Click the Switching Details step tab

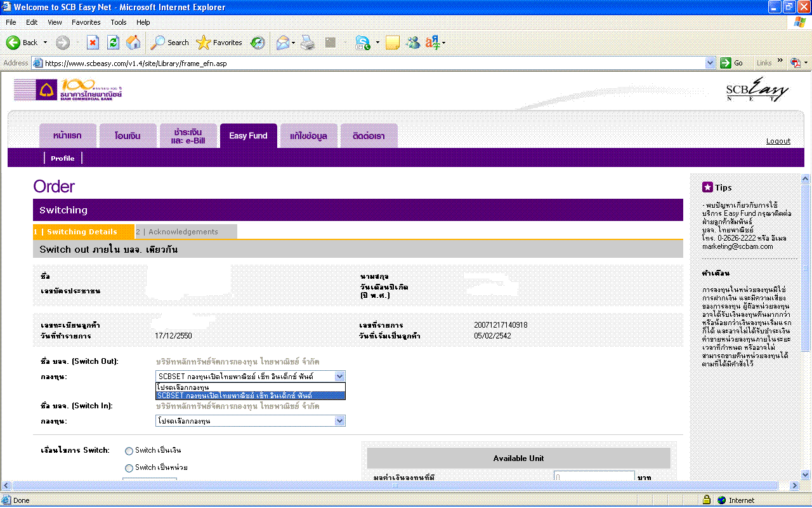84,232
